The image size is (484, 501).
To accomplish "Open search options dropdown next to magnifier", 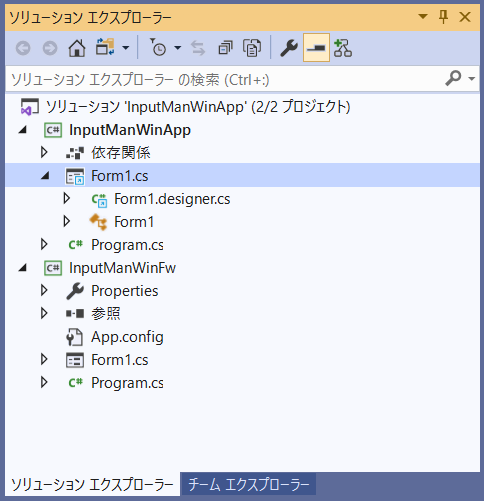I will coord(471,79).
